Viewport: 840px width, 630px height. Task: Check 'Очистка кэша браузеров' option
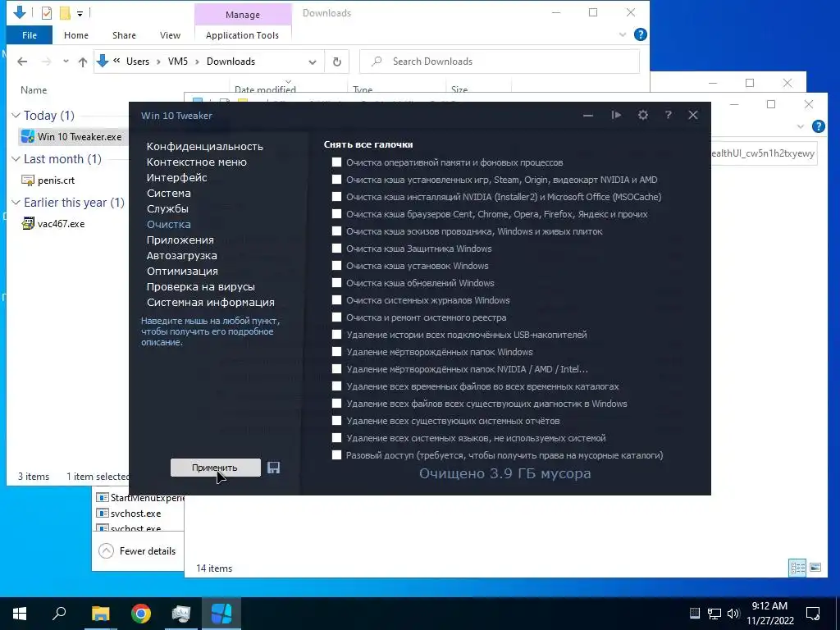336,214
